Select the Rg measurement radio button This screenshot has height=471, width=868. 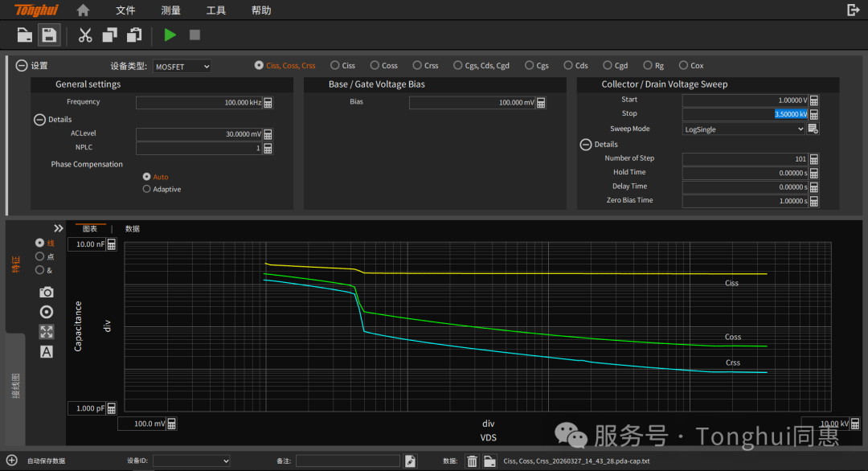click(x=646, y=66)
